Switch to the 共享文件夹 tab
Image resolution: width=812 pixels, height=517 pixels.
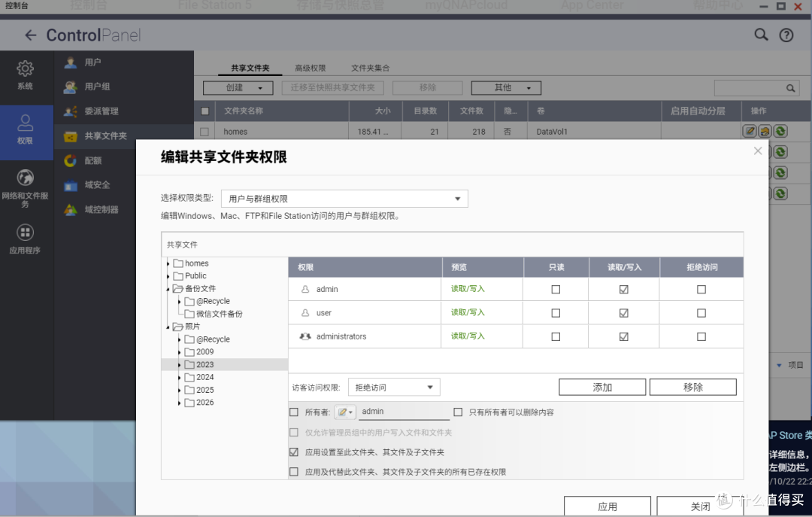coord(250,68)
